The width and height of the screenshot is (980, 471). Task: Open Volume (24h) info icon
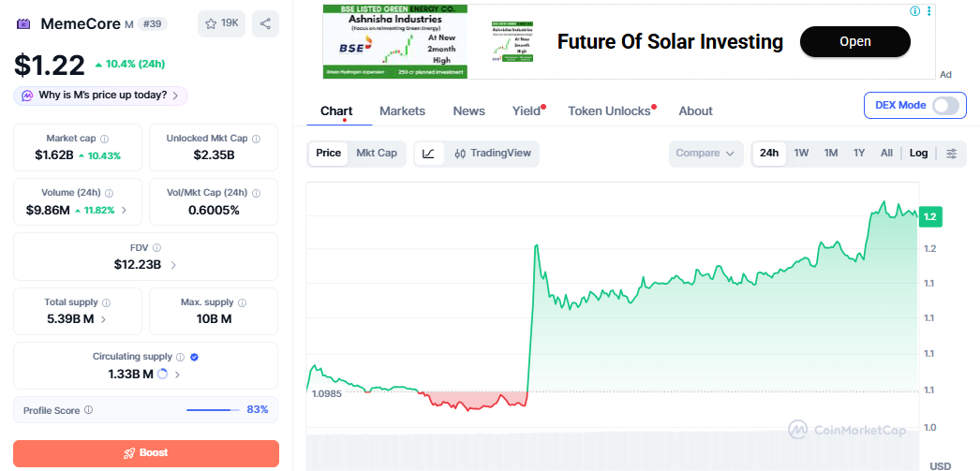pos(110,193)
